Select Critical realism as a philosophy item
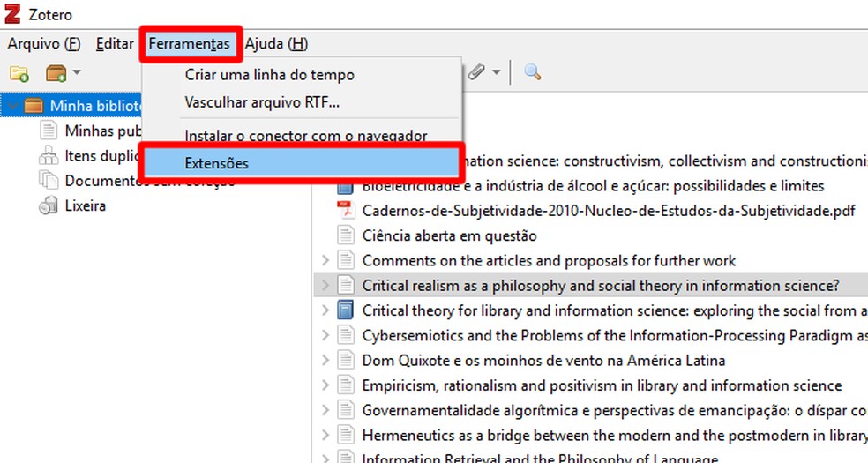 click(x=602, y=286)
